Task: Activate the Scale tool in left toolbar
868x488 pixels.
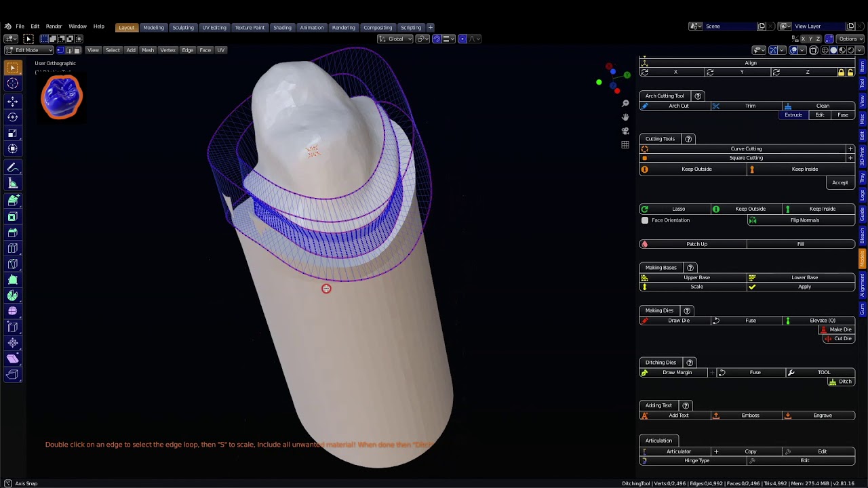Action: tap(12, 133)
